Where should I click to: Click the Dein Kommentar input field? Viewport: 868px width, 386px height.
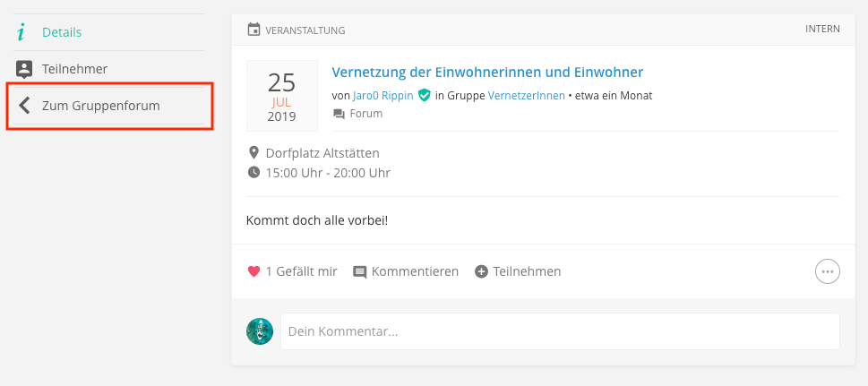[x=560, y=331]
